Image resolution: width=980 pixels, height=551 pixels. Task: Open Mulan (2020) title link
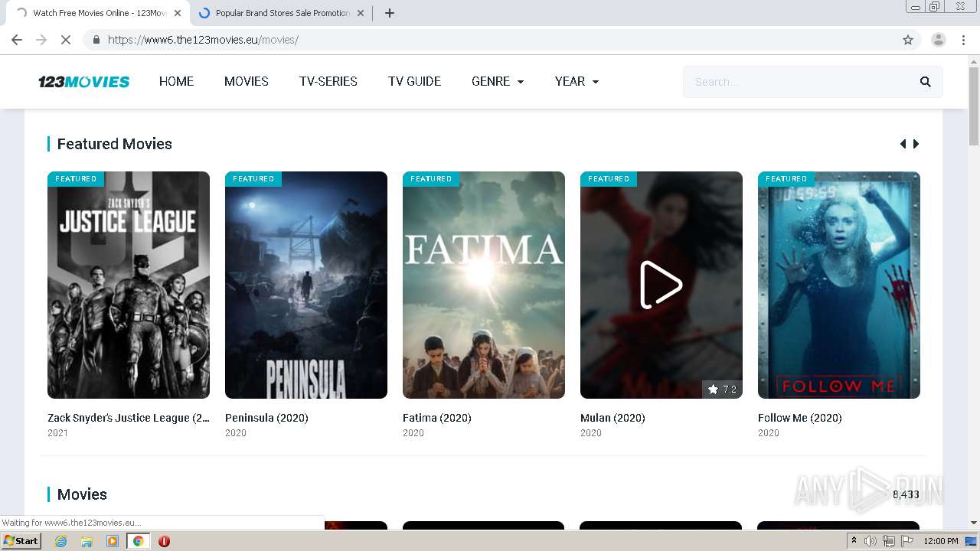[x=612, y=418]
